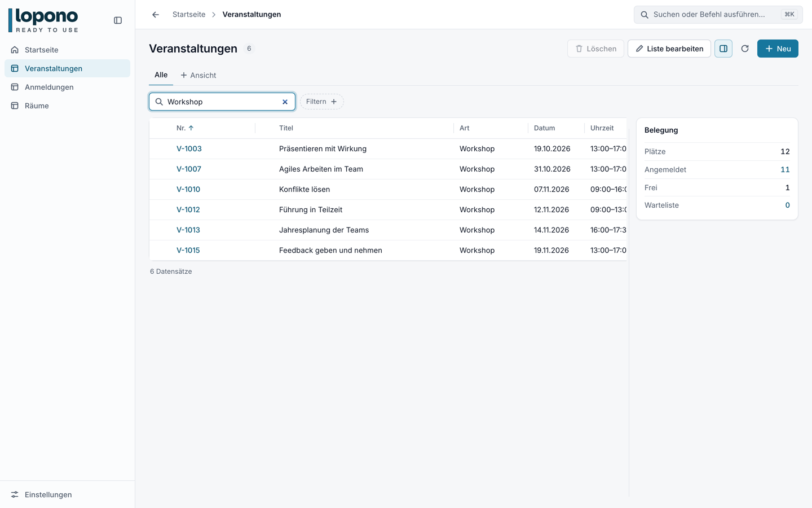Click the Löschen button
Viewport: 812px width, 508px height.
tap(595, 49)
